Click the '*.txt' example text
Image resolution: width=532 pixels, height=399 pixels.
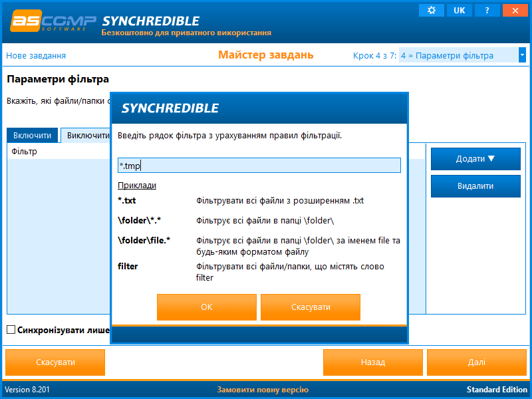tap(127, 201)
